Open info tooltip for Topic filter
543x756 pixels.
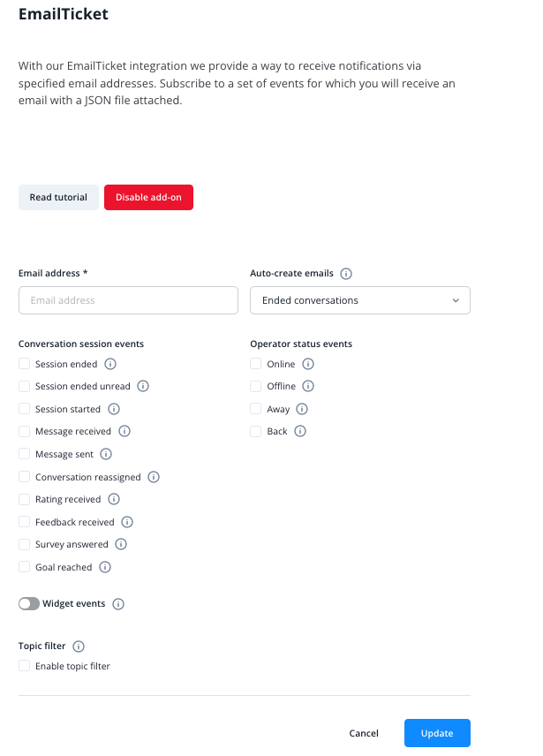pyautogui.click(x=79, y=646)
